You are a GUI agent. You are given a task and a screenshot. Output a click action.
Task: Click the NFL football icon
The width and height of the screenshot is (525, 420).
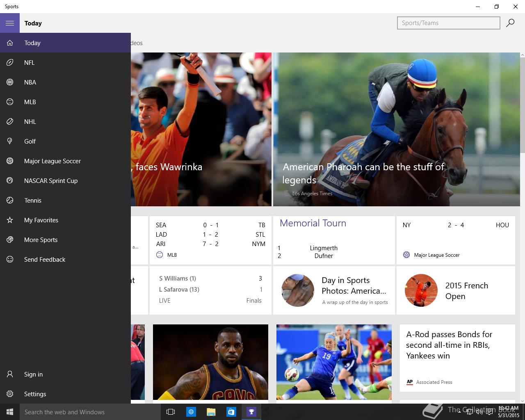10,62
